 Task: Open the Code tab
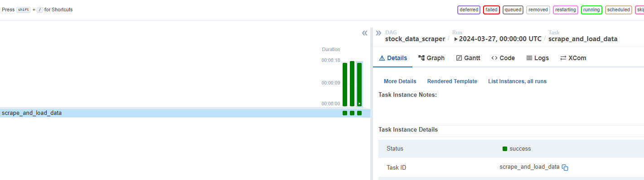tap(503, 58)
